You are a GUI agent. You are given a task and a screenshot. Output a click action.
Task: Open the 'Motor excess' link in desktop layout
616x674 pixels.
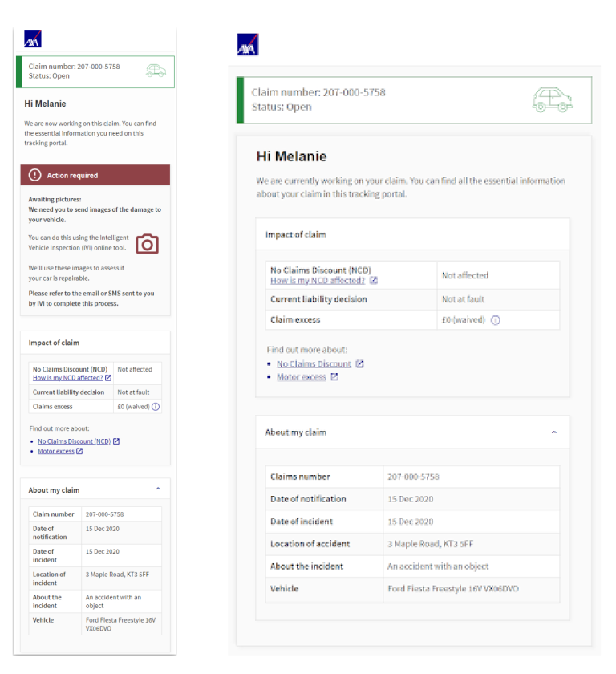[302, 377]
